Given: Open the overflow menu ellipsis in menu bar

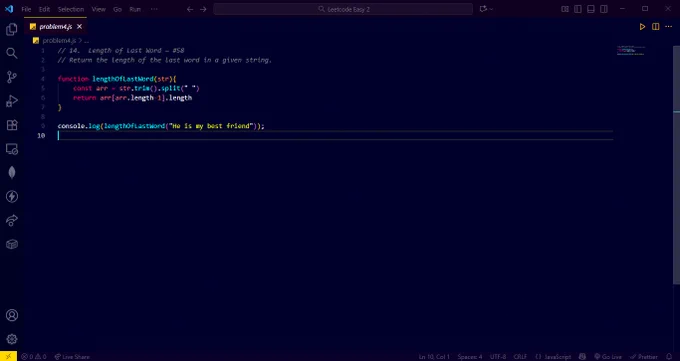Looking at the screenshot, I should [x=154, y=9].
